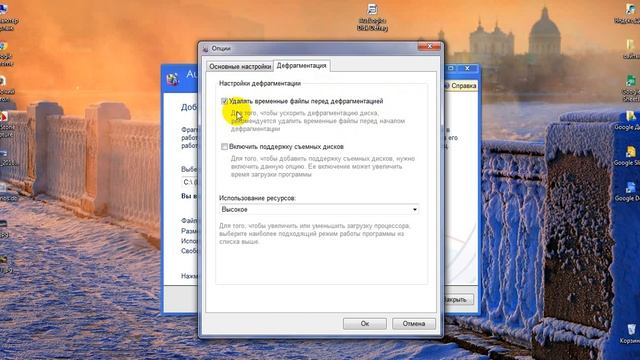Open the Google Slides desktop shortcut
The height and width of the screenshot is (360, 640).
(630, 156)
